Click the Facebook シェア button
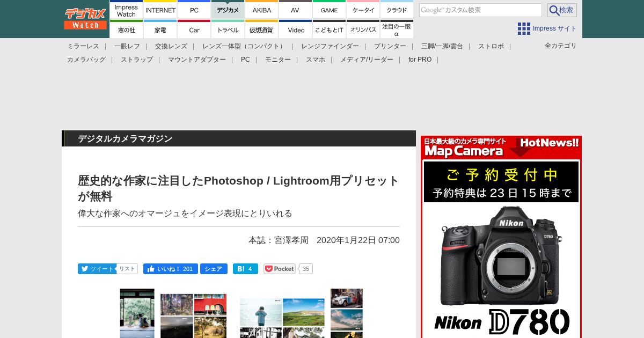 pos(214,269)
